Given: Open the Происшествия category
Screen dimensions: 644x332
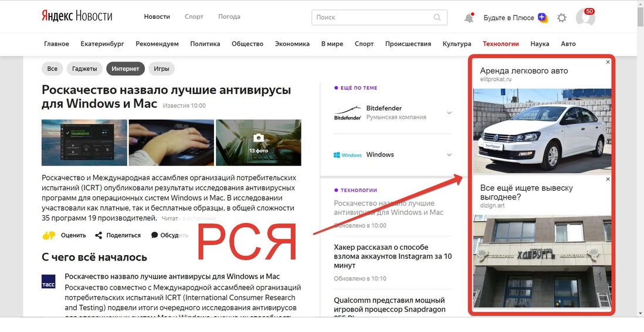Looking at the screenshot, I should 408,44.
